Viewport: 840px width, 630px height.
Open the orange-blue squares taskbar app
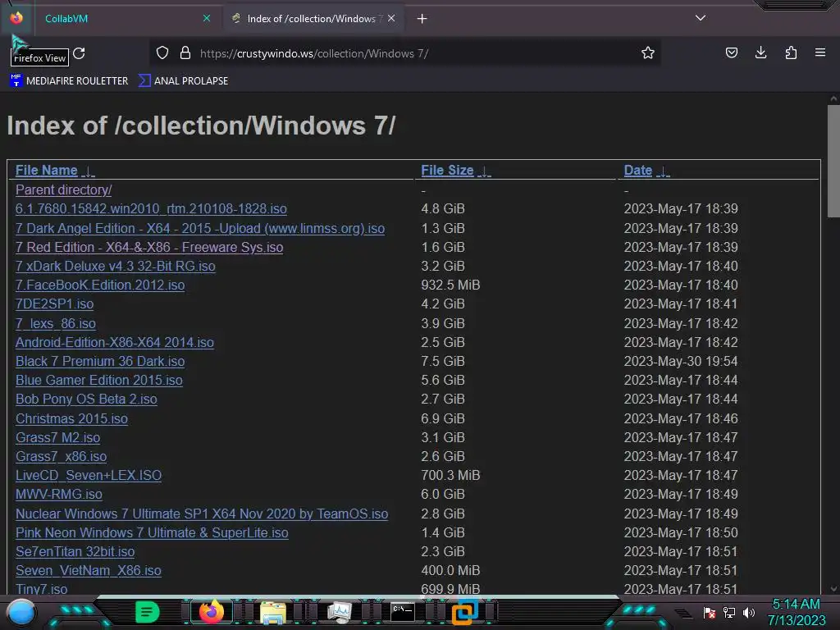click(464, 612)
